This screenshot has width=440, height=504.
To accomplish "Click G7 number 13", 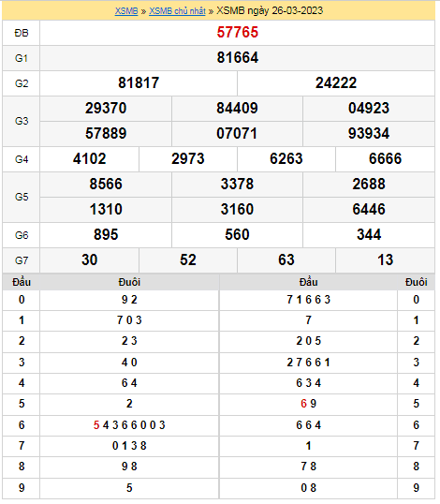I will tap(385, 260).
